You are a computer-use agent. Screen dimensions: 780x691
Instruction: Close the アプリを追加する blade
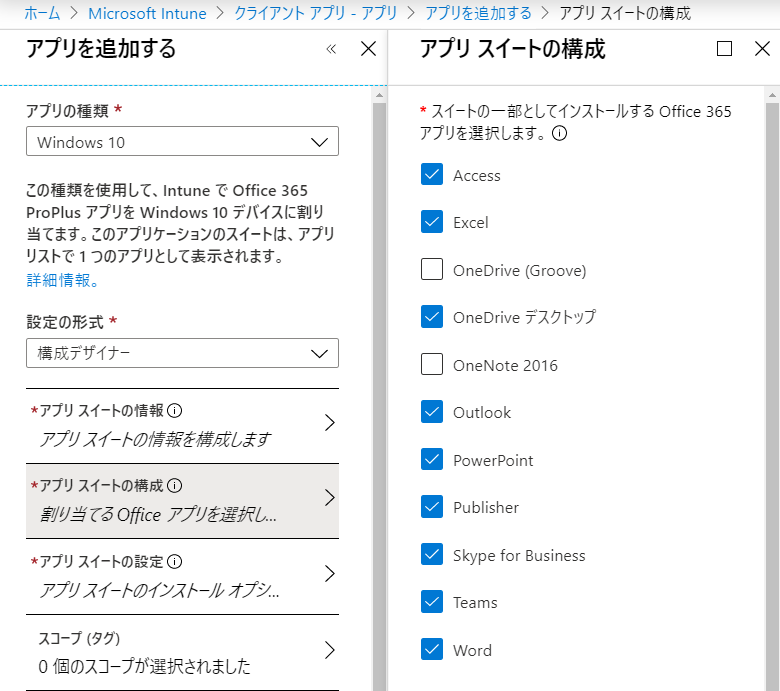(x=368, y=49)
